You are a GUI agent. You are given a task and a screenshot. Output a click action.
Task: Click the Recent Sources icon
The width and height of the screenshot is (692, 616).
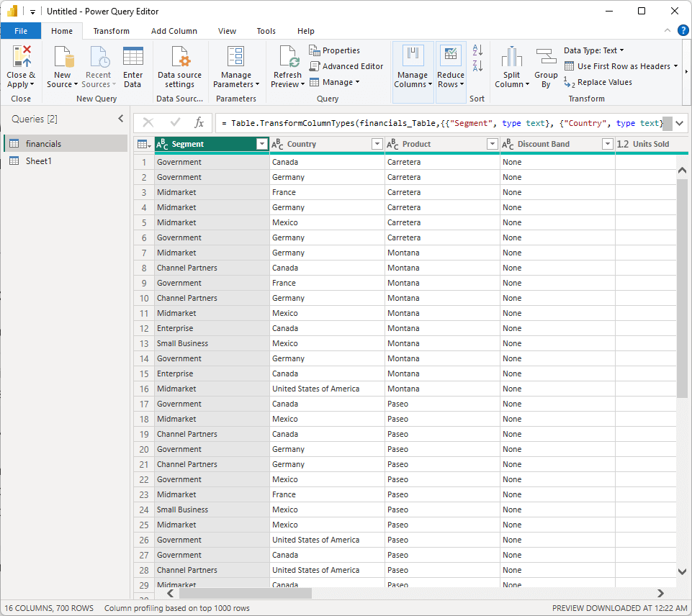[99, 56]
